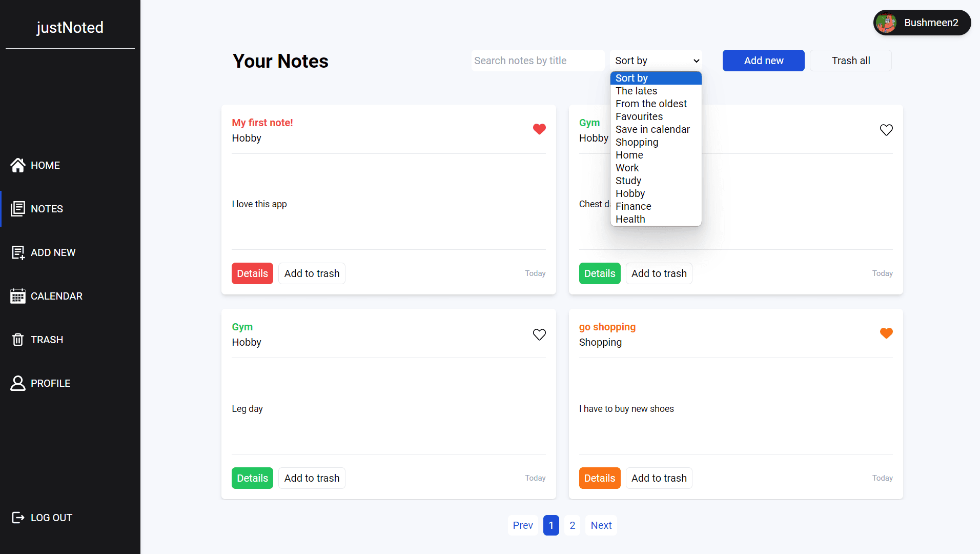Viewport: 980px width, 554px height.
Task: Pick 'Home' category in dropdown list
Action: [x=656, y=155]
